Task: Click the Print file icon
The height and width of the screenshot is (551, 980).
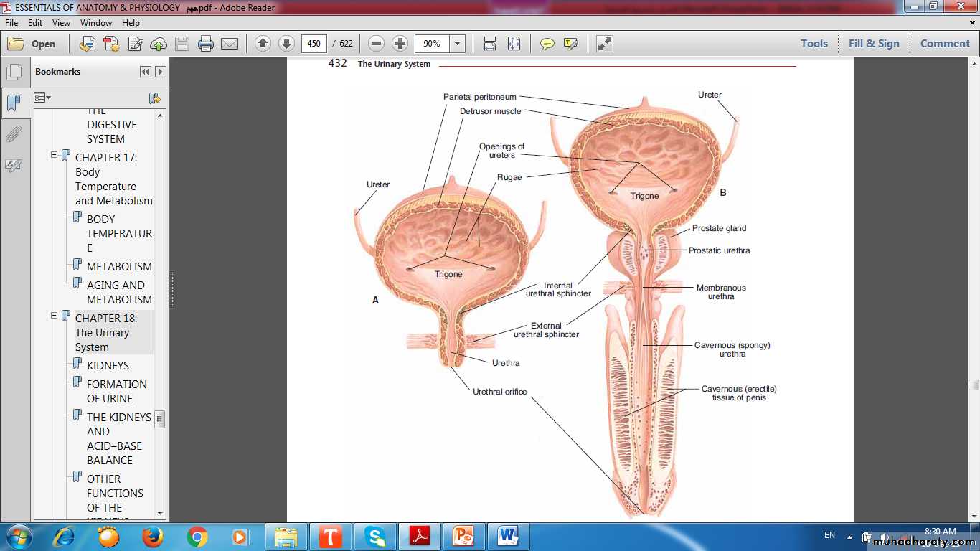Action: tap(206, 44)
